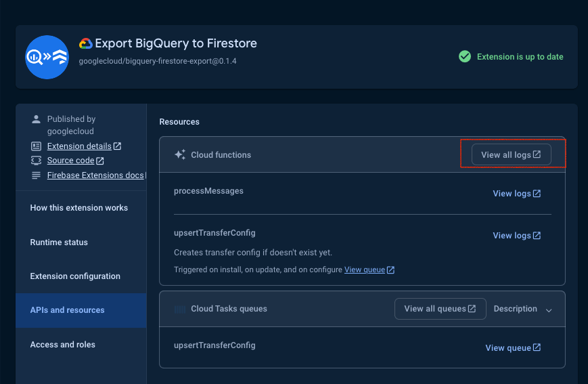Click the Cloud functions sparkle icon
The height and width of the screenshot is (384, 588).
point(180,154)
